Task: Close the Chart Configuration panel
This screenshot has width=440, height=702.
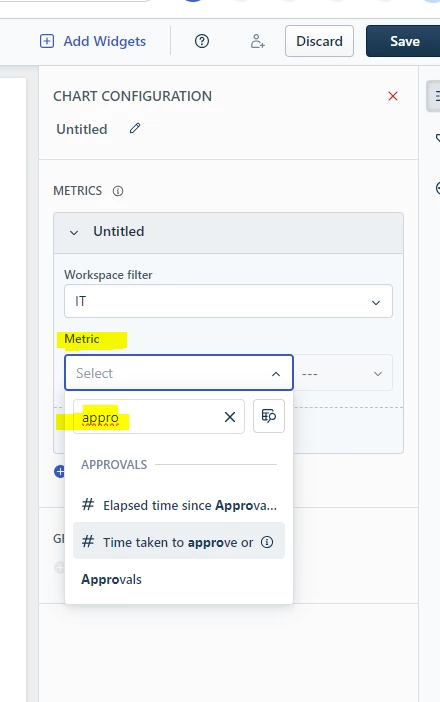Action: tap(393, 96)
